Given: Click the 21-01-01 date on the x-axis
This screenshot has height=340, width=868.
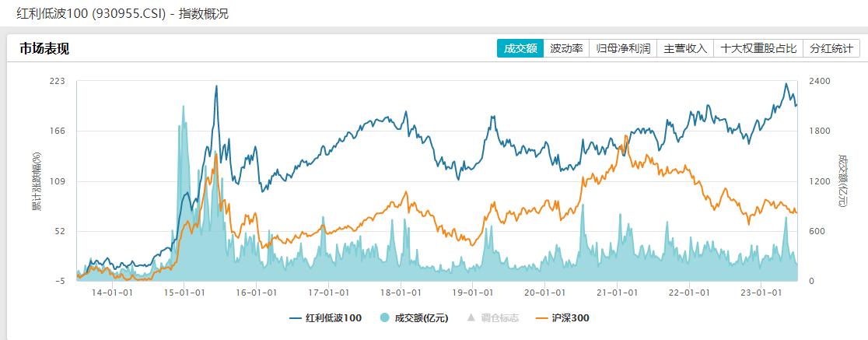Looking at the screenshot, I should click(618, 293).
